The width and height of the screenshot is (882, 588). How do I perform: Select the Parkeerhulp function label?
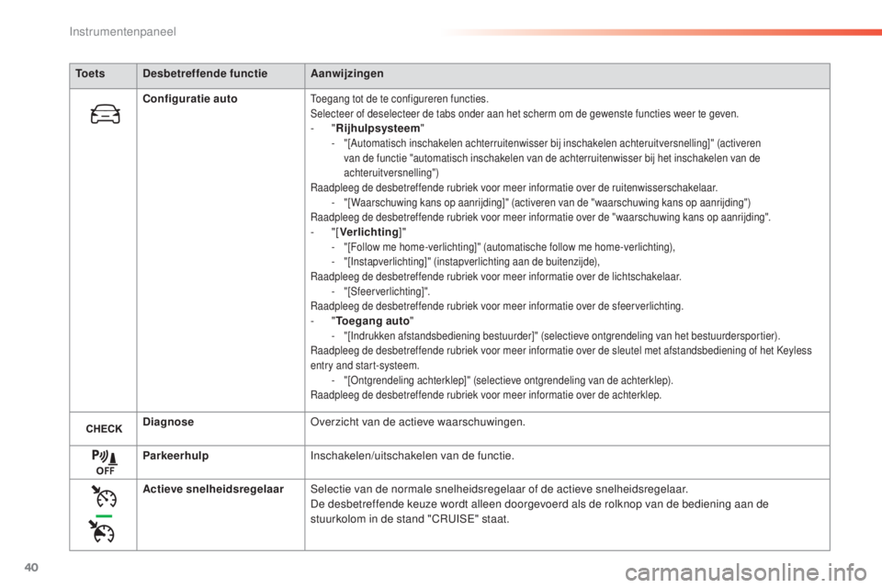pos(175,456)
